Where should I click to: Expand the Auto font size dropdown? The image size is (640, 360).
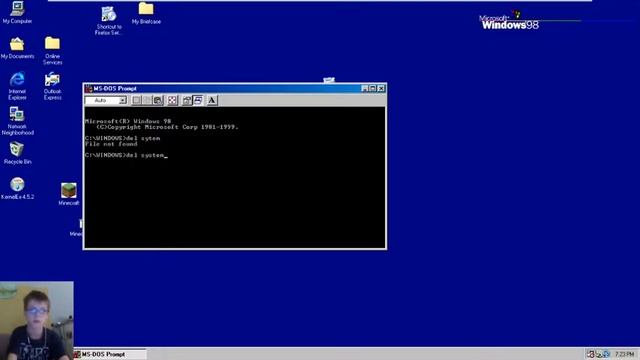pos(122,100)
